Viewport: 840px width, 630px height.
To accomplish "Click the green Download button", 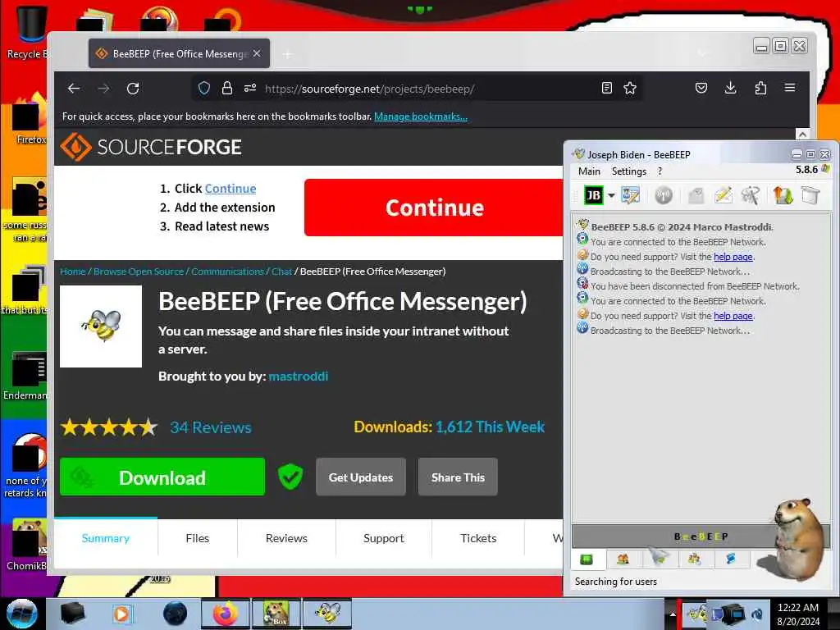I will [x=162, y=477].
